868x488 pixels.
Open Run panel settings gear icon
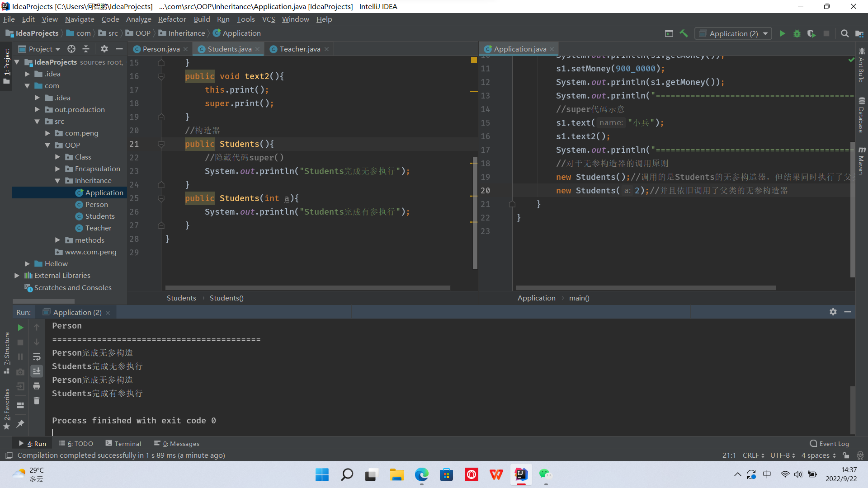(x=833, y=312)
